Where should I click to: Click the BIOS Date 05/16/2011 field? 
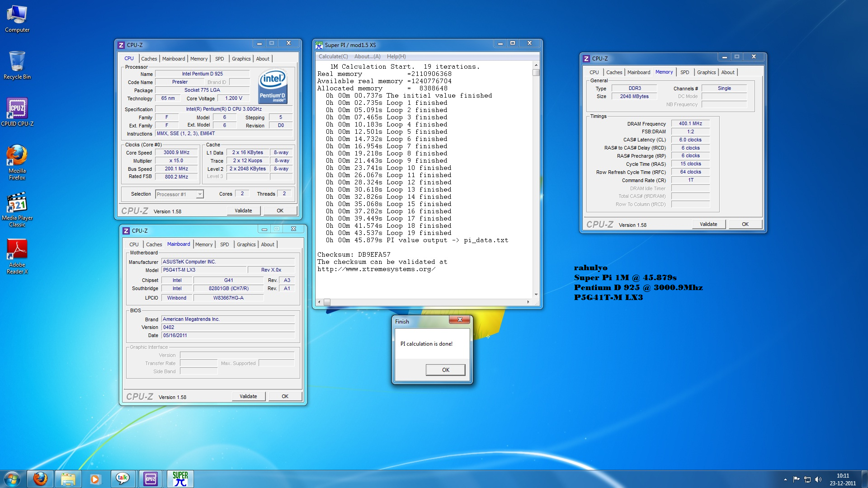pyautogui.click(x=228, y=336)
